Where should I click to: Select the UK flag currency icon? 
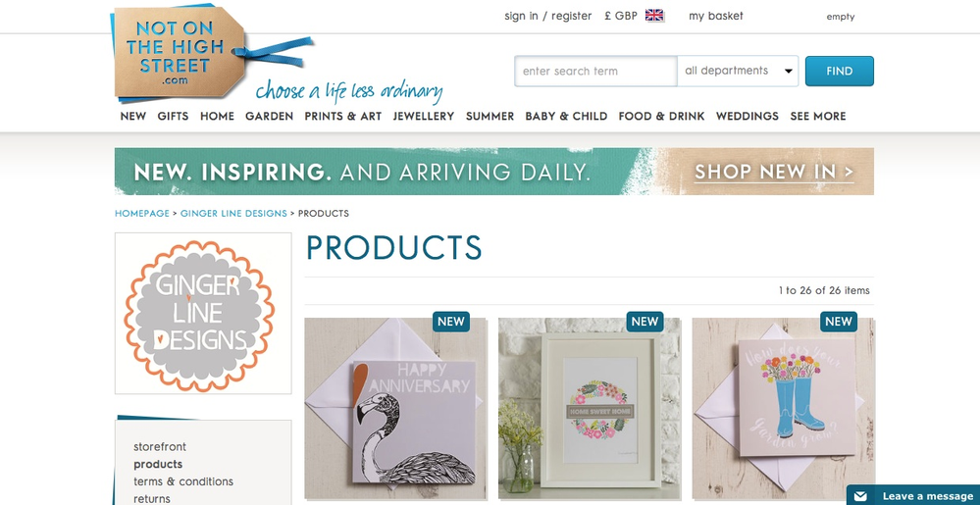[x=654, y=16]
